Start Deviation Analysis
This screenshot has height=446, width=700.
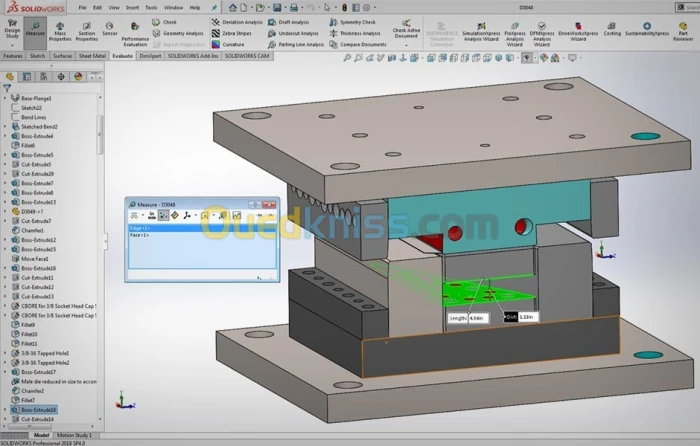[x=237, y=22]
